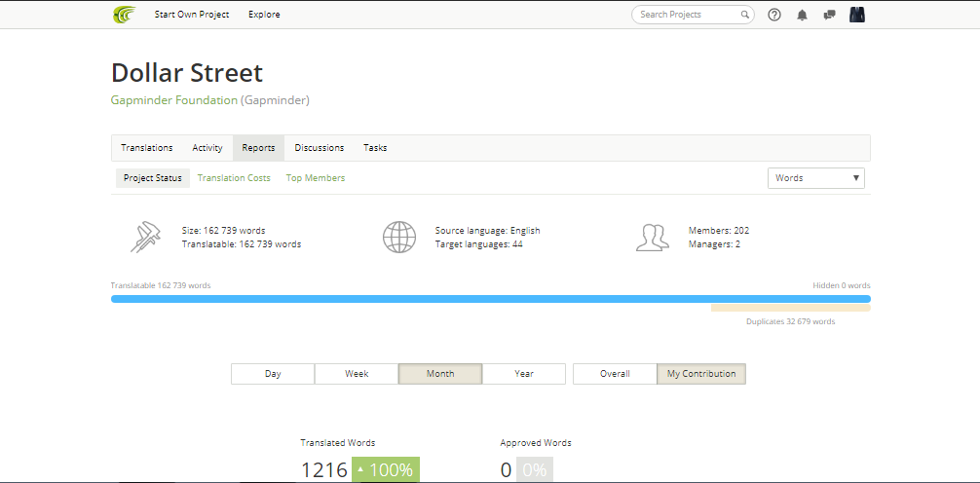This screenshot has width=980, height=483.
Task: Switch to the Discussions tab
Action: [319, 148]
